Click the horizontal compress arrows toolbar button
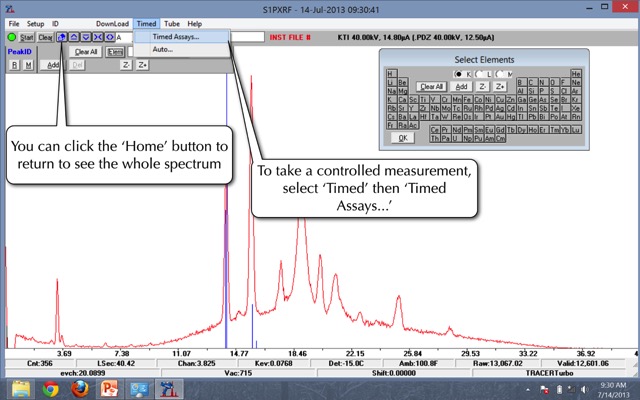 click(96, 37)
